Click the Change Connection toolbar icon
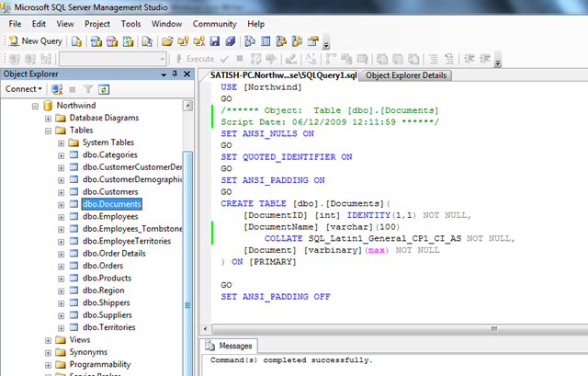Screen dimensions: 588x376 [x=46, y=59]
